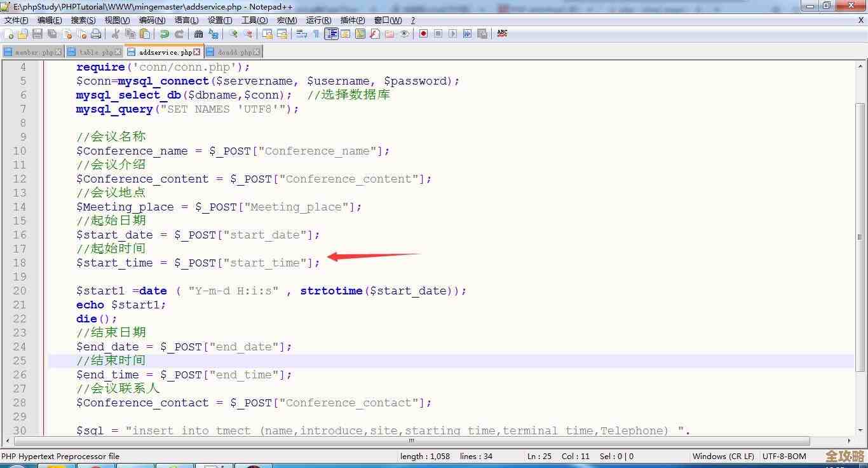
Task: Open Find with the binoculars icon
Action: coord(199,34)
